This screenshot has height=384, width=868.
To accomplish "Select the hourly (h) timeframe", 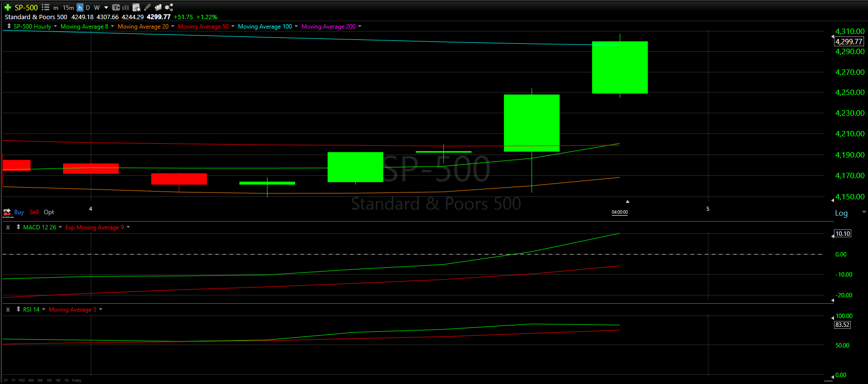I will coord(80,8).
